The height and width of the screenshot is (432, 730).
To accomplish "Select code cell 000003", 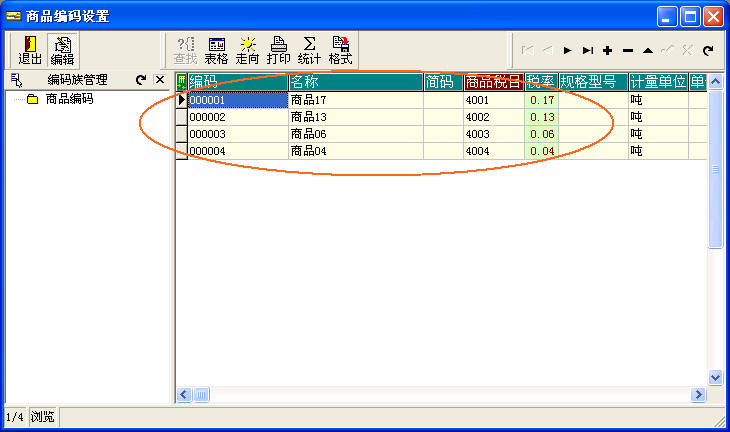I will [238, 134].
